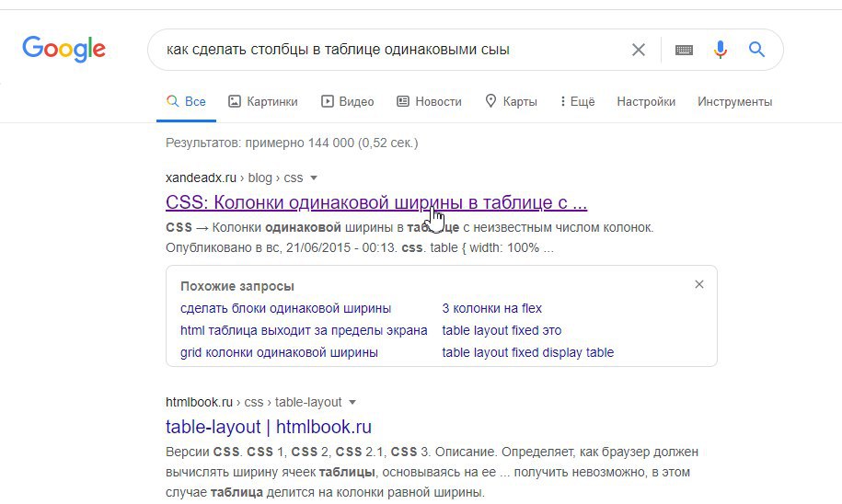The height and width of the screenshot is (504, 842).
Task: Click the Google logo
Action: point(63,50)
